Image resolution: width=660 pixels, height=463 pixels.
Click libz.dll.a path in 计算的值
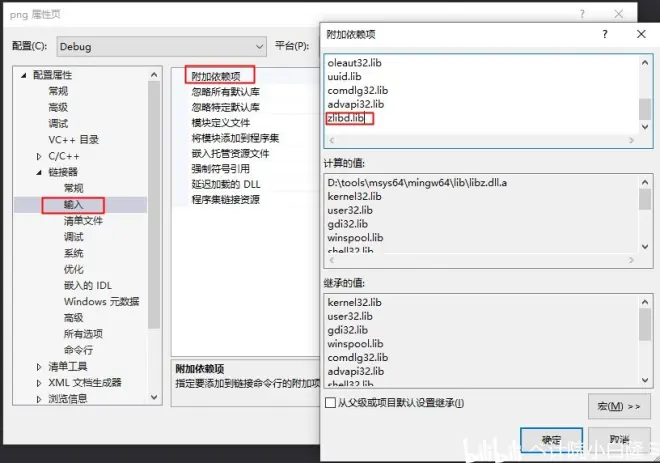click(x=417, y=183)
